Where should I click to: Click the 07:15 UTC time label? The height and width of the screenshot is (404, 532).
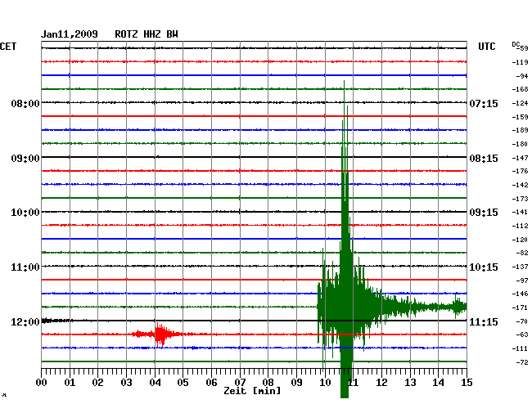(484, 103)
